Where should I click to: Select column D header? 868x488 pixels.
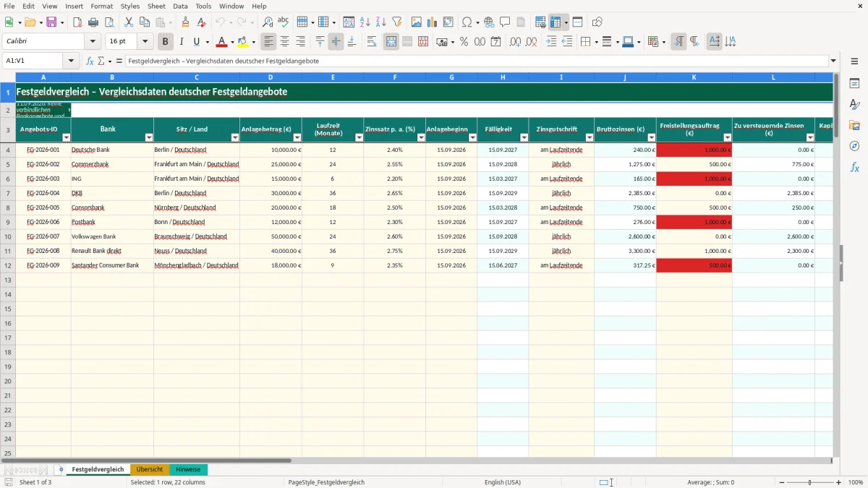(x=271, y=77)
